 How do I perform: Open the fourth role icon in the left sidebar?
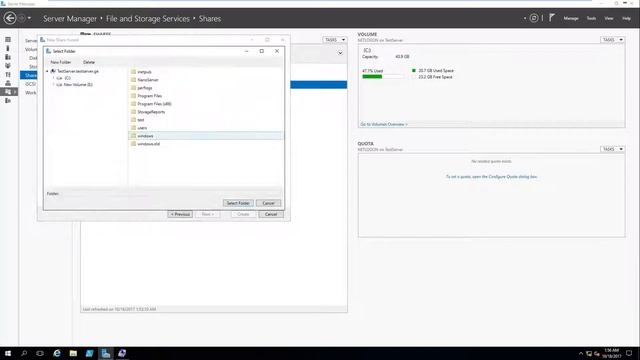[8, 66]
